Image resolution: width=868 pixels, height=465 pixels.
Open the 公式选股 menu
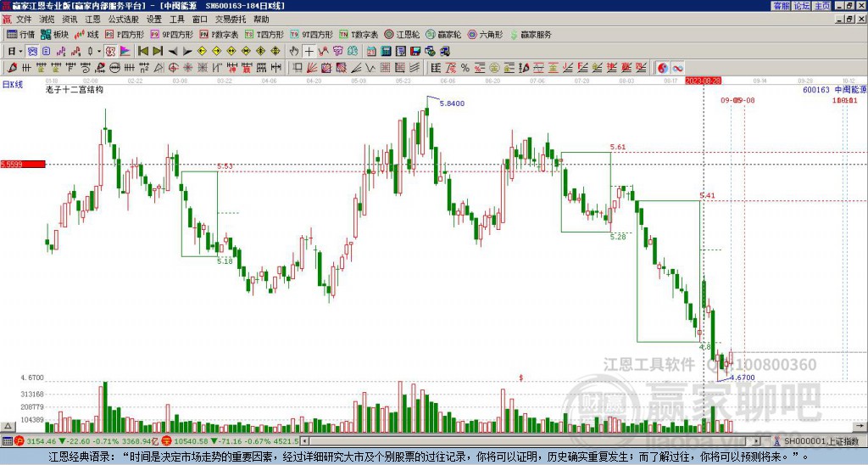click(124, 20)
